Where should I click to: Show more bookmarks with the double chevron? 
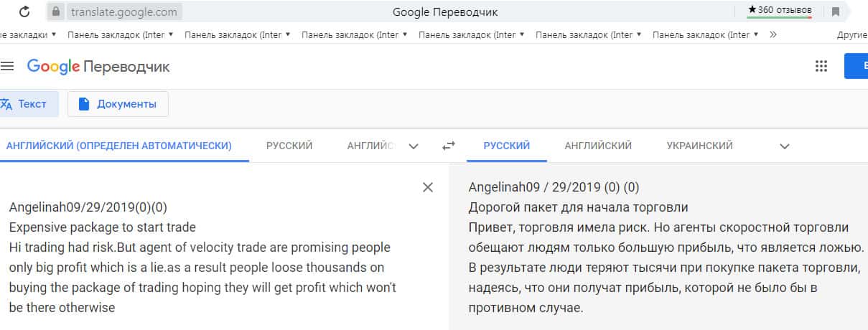(773, 34)
